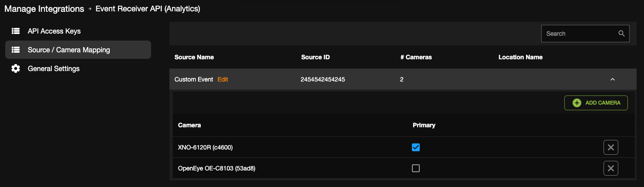Remove the XNO-6120R (c4600) camera with X
The height and width of the screenshot is (187, 644).
(611, 147)
